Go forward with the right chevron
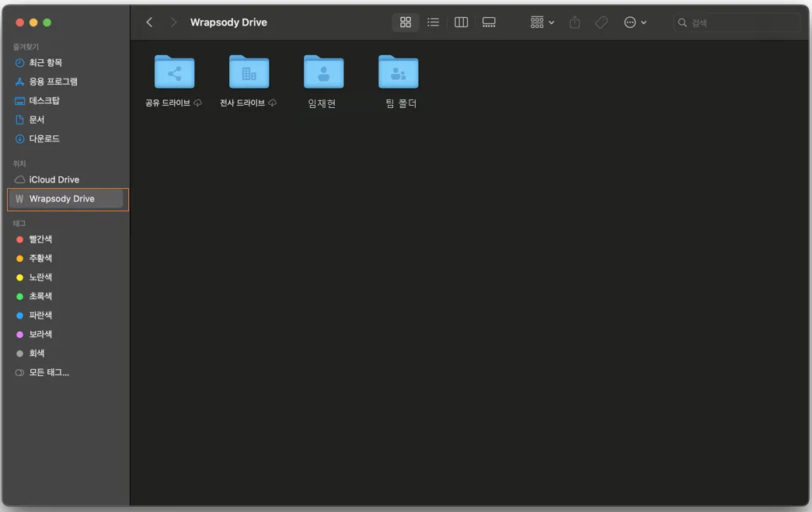Viewport: 812px width, 512px height. coord(173,23)
